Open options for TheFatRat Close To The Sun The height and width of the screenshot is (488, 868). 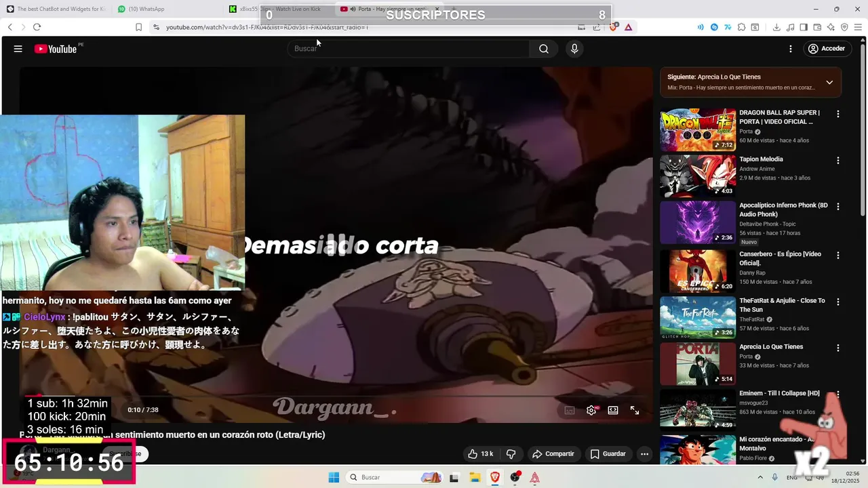click(x=838, y=302)
